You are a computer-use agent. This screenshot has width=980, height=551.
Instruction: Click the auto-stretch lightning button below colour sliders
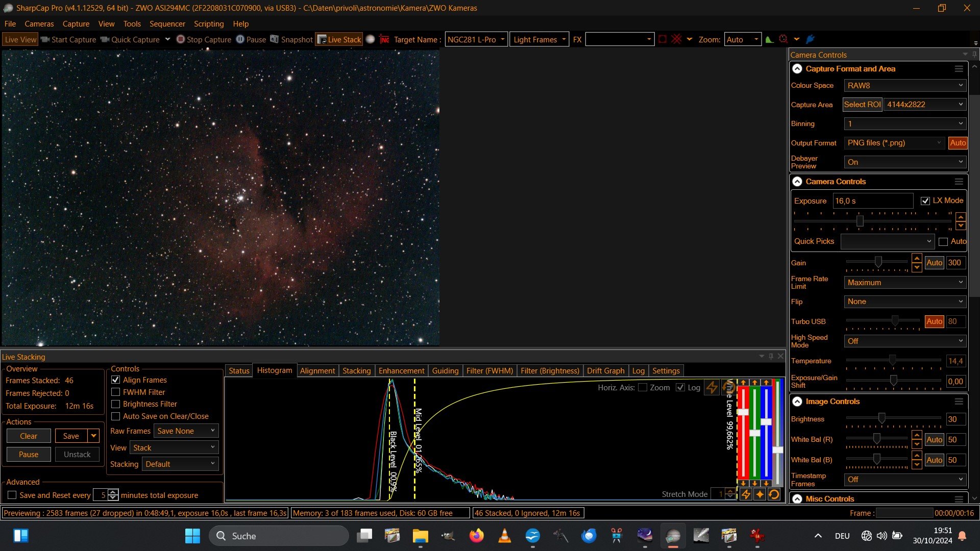[x=746, y=494]
